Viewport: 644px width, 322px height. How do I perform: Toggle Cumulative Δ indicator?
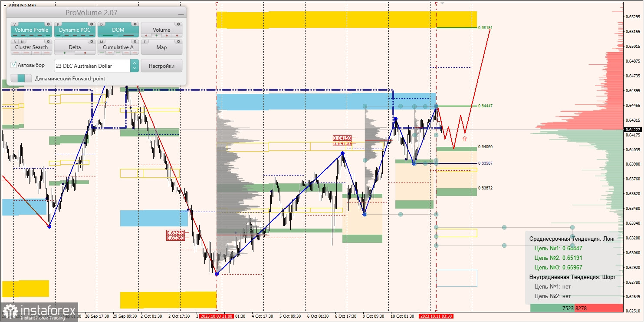(x=118, y=47)
